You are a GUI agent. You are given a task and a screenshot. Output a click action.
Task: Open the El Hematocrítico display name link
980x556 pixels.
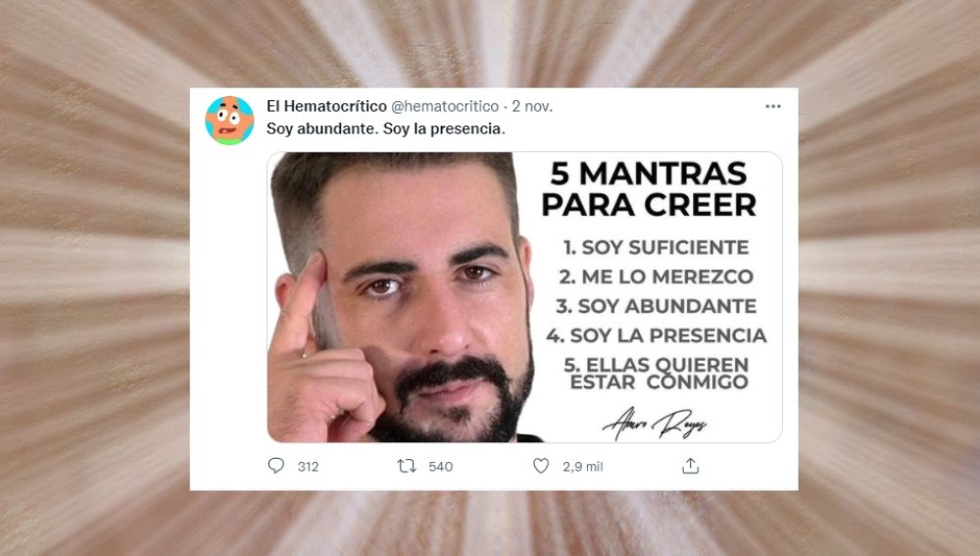(x=326, y=106)
